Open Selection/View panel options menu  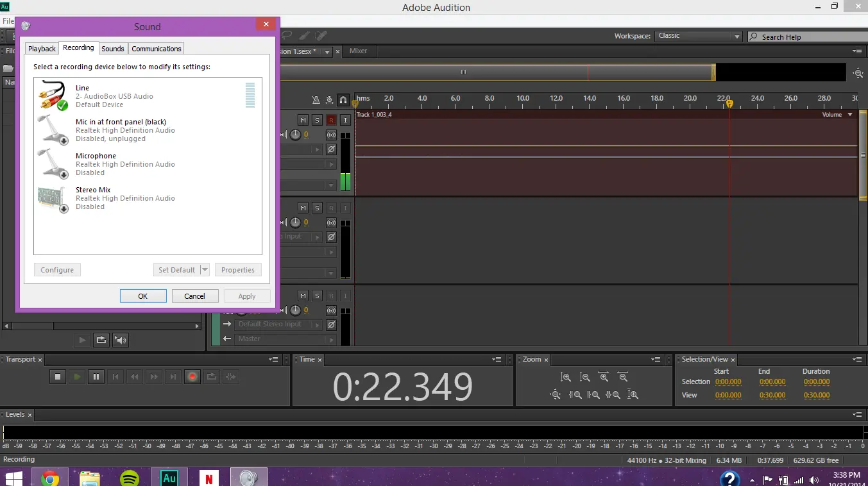(x=858, y=360)
